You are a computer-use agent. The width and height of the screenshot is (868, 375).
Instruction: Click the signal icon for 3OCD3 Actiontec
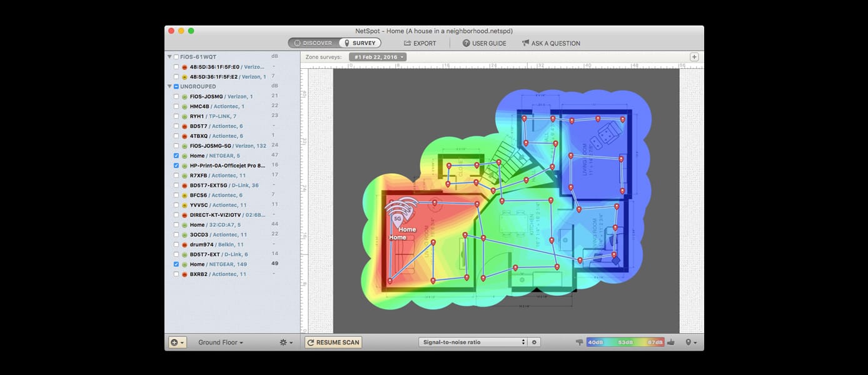coord(184,234)
